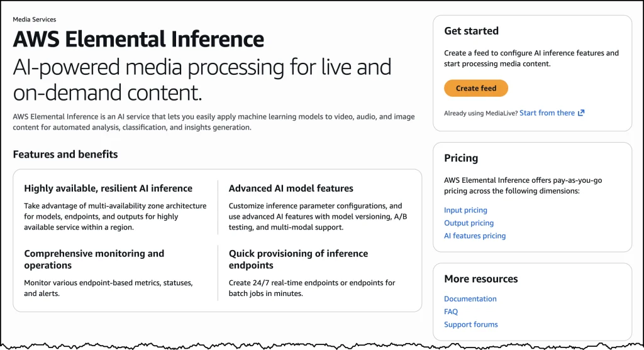This screenshot has width=644, height=350.
Task: Visit the Support forums link
Action: click(470, 325)
